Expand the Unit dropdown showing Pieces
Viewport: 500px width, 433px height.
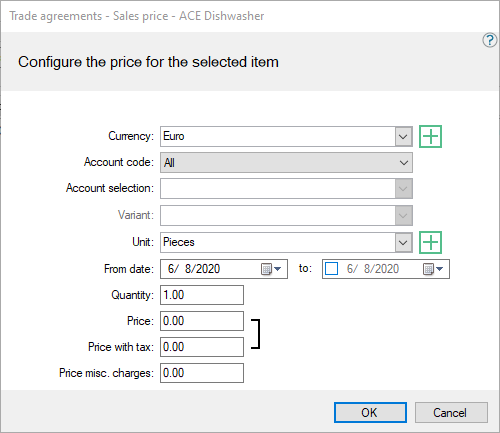point(403,242)
